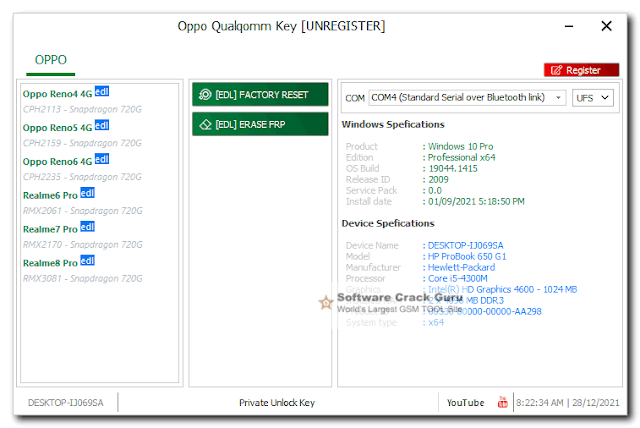Image resolution: width=640 pixels, height=428 pixels.
Task: Click the YouTube icon in status bar
Action: click(502, 402)
